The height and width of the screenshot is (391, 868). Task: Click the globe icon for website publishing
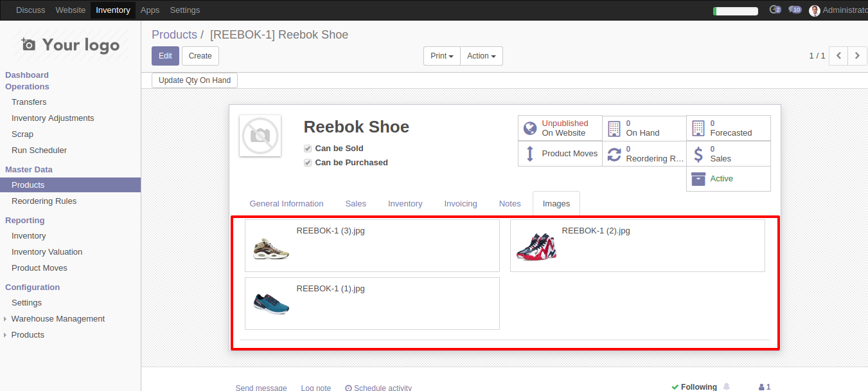[530, 128]
